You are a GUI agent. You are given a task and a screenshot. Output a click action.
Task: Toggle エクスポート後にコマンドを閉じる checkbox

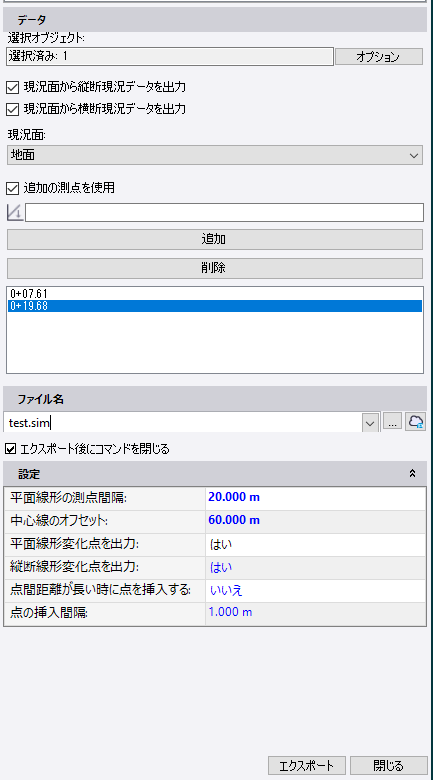pyautogui.click(x=10, y=449)
